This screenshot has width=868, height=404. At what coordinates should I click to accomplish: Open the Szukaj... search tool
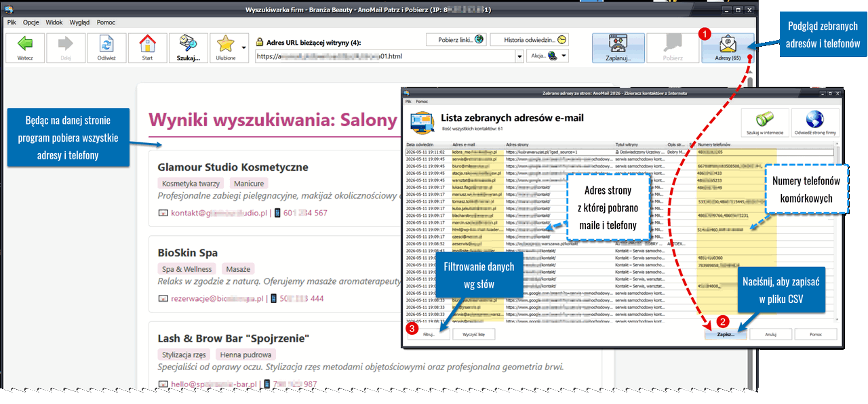tap(189, 48)
